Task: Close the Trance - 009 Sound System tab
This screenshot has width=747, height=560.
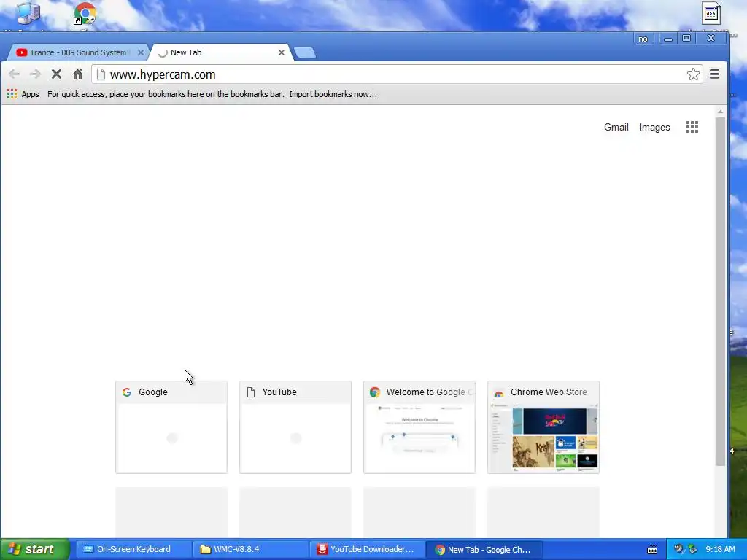Action: click(141, 52)
